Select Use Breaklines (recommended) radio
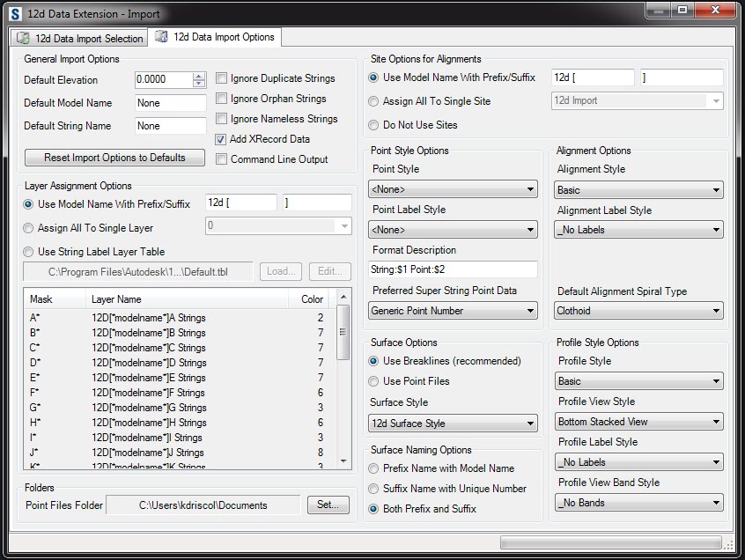 pyautogui.click(x=373, y=361)
